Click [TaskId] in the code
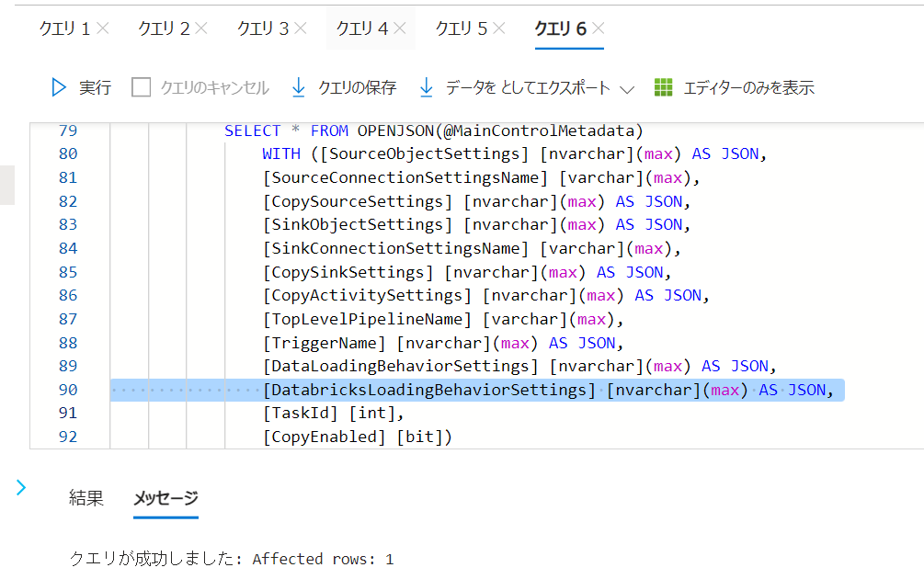The width and height of the screenshot is (924, 579). point(301,414)
